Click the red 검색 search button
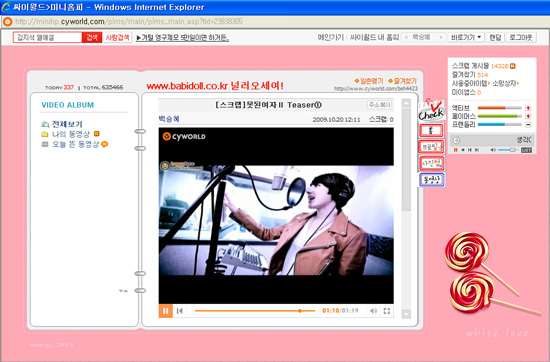550x362 pixels. pos(92,38)
